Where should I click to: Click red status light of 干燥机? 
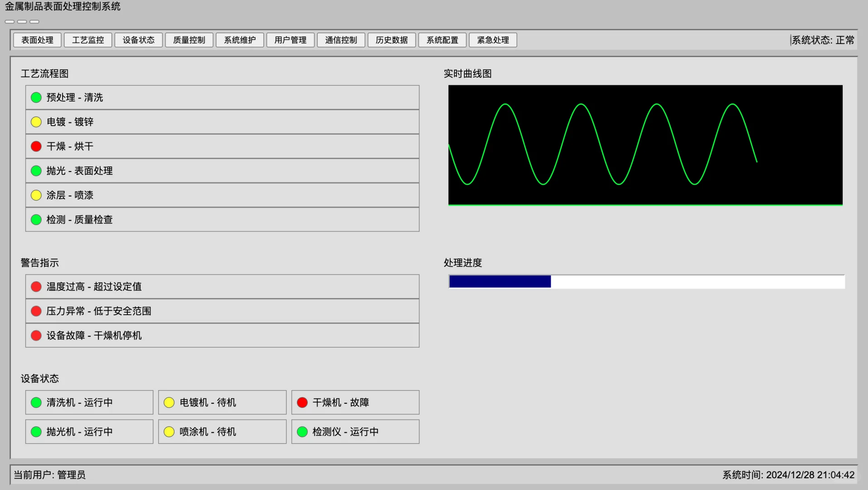click(x=302, y=402)
